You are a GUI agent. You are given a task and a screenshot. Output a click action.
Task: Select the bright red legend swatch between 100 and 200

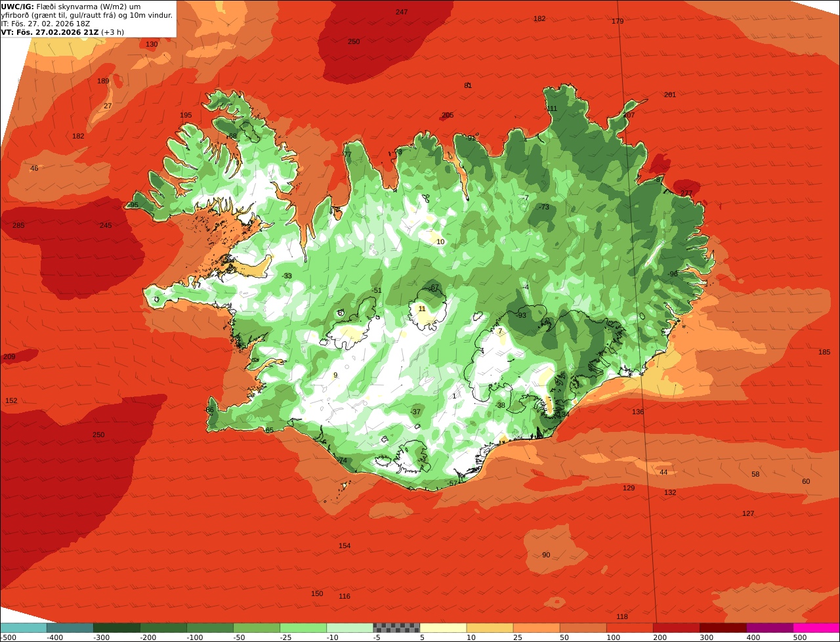630,628
